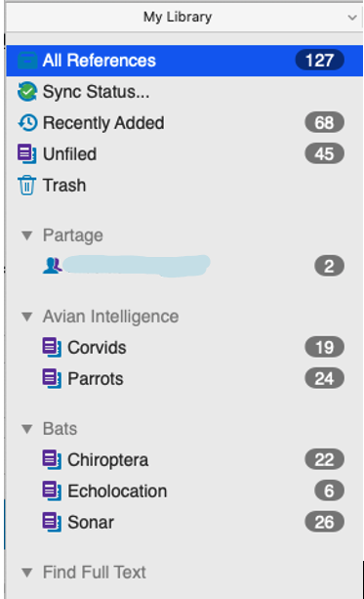Collapse the Find Full Text section
Viewport: 364px width, 599px height.
[26, 573]
